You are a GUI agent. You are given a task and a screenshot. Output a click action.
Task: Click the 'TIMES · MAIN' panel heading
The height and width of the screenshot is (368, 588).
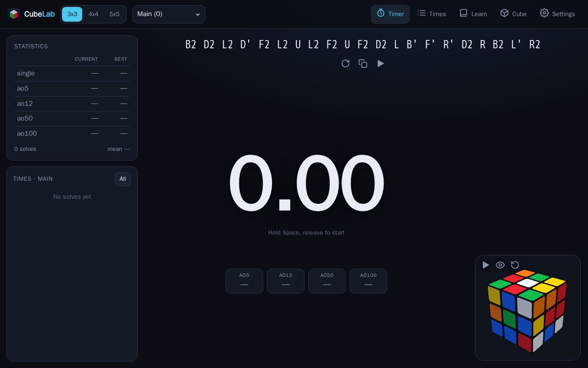point(33,179)
